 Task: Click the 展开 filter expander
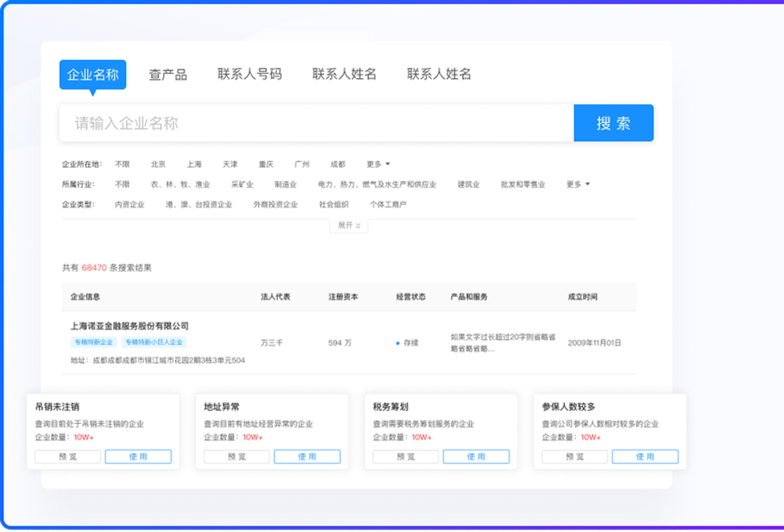coord(349,225)
